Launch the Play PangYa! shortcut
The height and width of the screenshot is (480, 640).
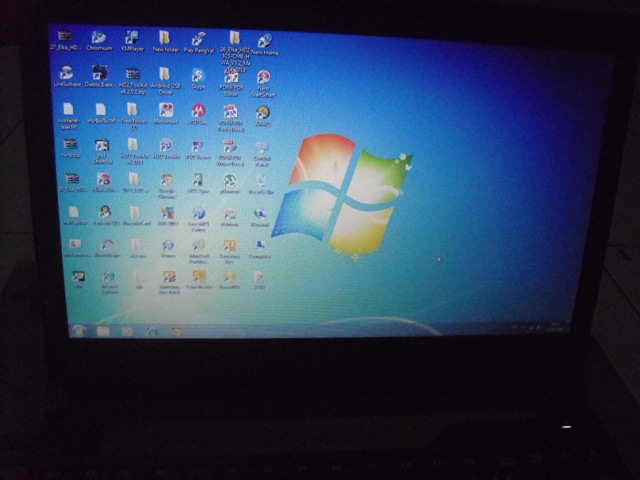(198, 42)
